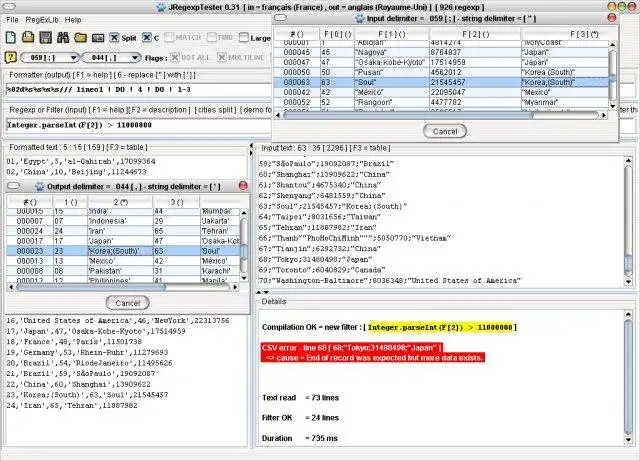Open the 044 [,] delimiter dropdown
640x461 pixels.
click(x=111, y=58)
